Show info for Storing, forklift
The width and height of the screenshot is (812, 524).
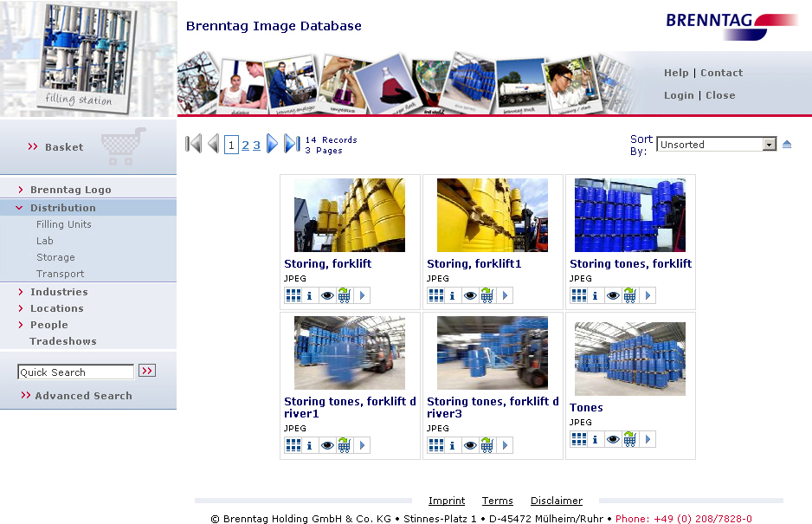(x=310, y=295)
